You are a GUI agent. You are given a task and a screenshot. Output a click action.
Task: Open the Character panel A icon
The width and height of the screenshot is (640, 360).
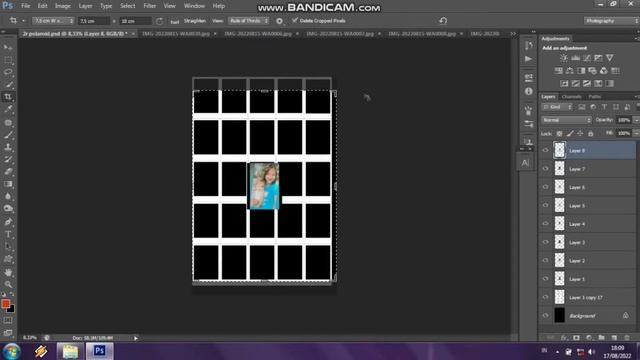tap(525, 163)
